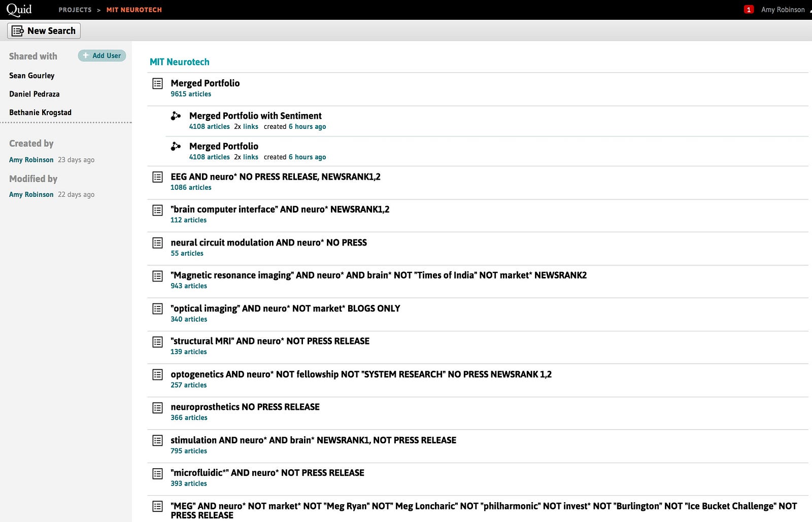Open "optical imaging" BLOGS ONLY search

285,308
